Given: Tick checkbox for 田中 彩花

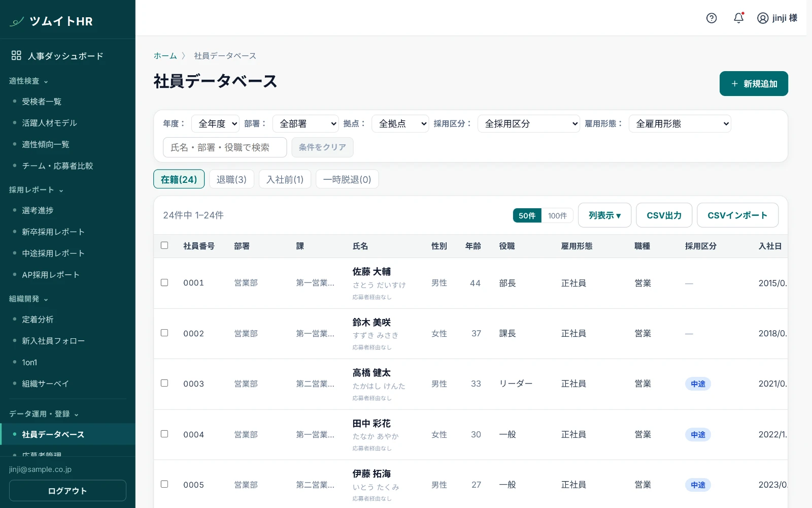Looking at the screenshot, I should tap(164, 434).
